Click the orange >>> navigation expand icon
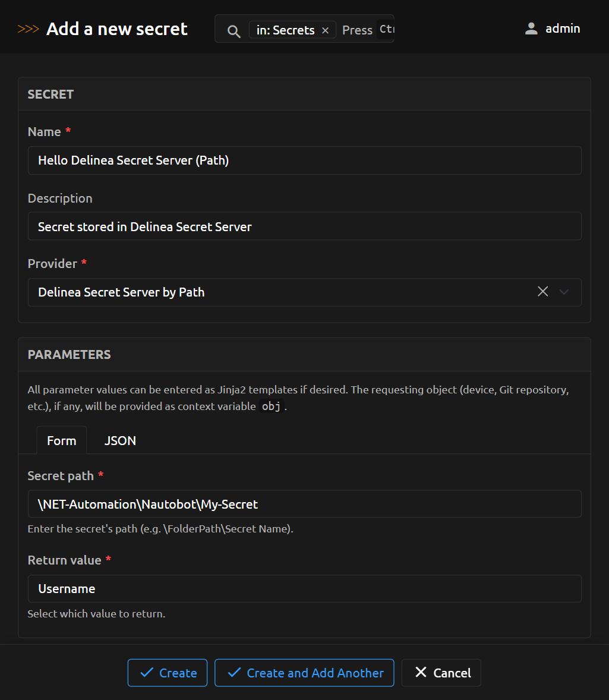Viewport: 609px width, 700px height. click(29, 29)
